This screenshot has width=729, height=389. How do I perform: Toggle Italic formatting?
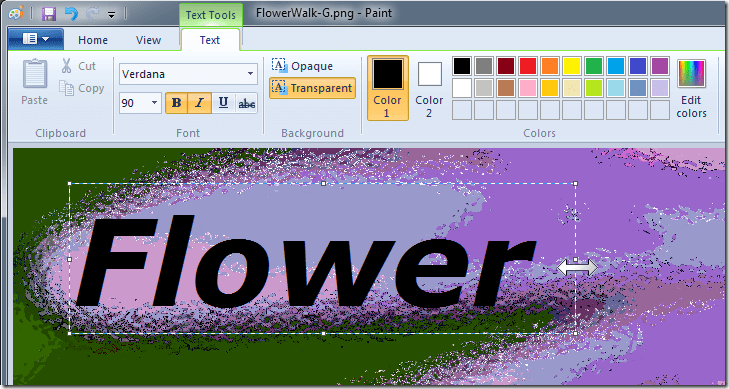(200, 103)
